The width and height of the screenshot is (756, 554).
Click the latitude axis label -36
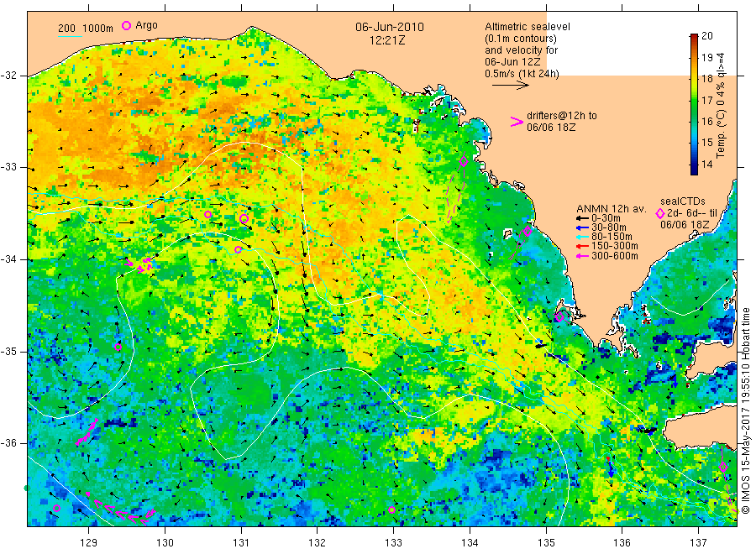click(x=8, y=443)
